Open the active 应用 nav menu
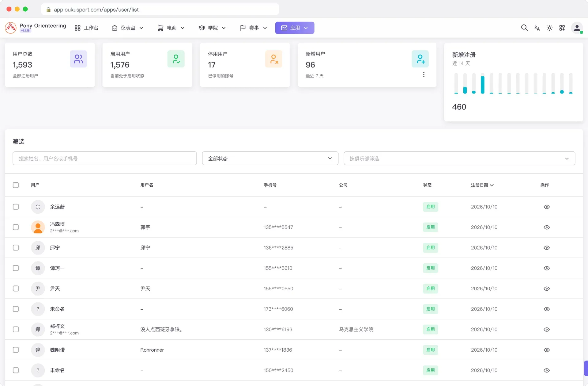The image size is (588, 386). pyautogui.click(x=295, y=28)
